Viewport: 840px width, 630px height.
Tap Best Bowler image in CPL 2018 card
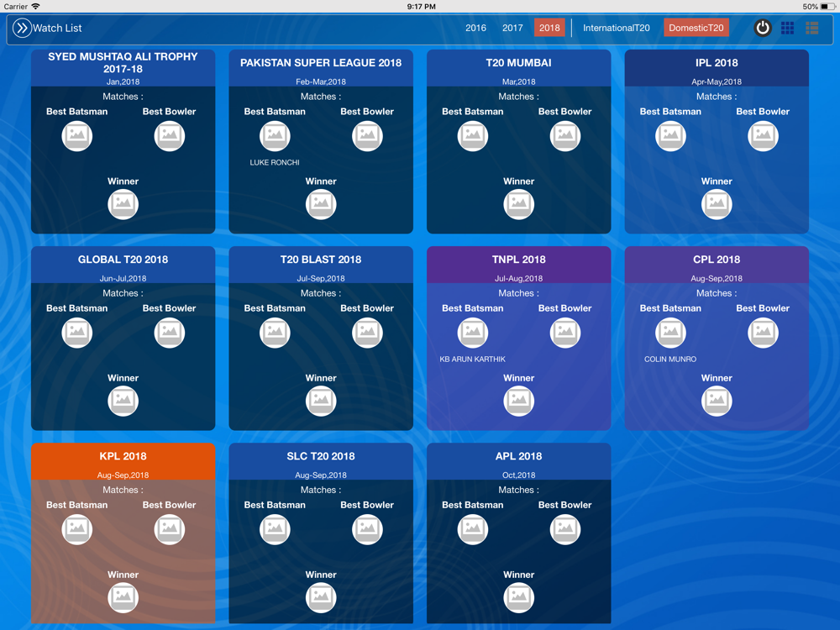click(x=763, y=332)
